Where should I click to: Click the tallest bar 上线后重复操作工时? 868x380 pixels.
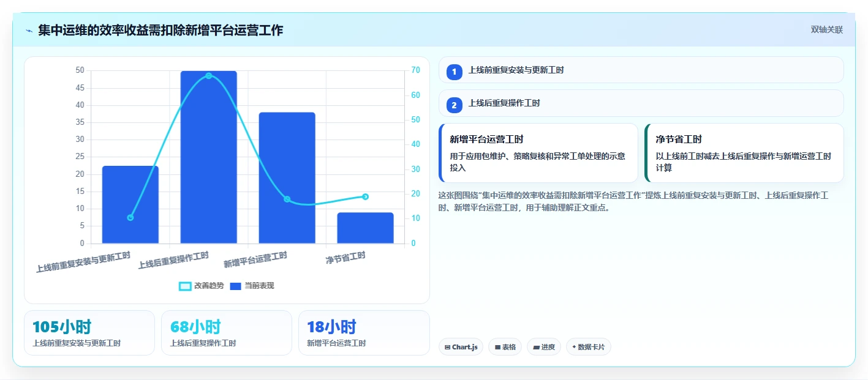pyautogui.click(x=209, y=157)
